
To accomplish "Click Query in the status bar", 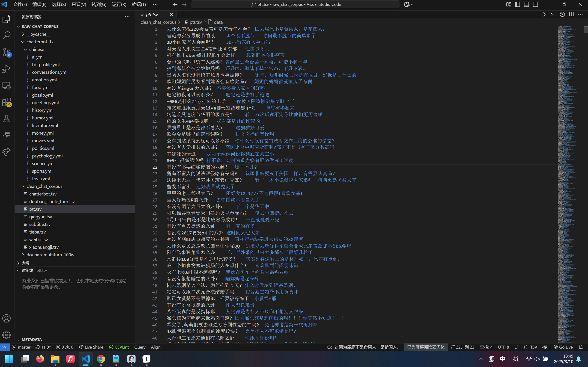I will point(140,347).
